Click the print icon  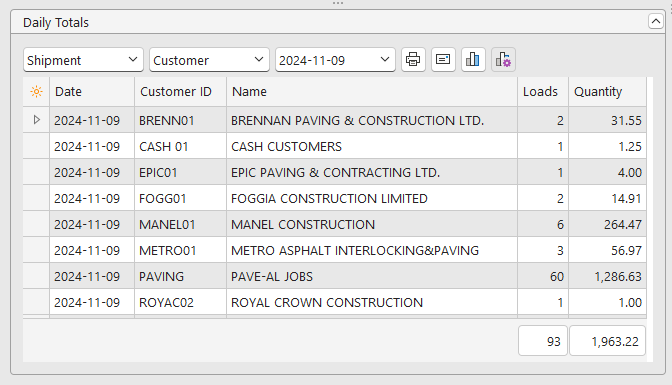click(x=413, y=59)
